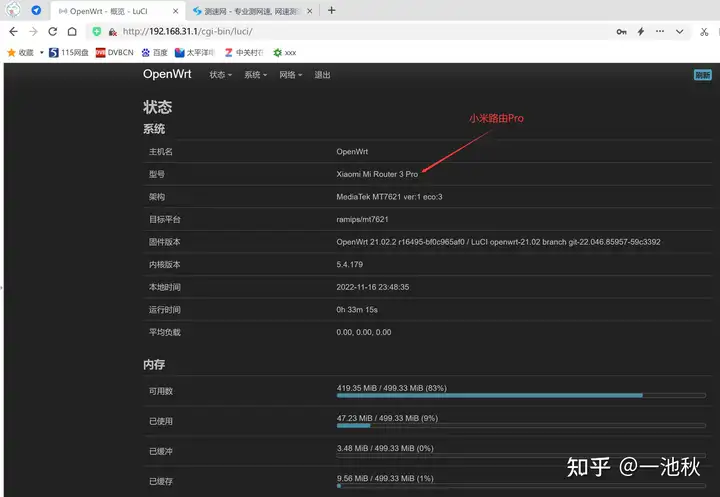720x497 pixels.
Task: Open saved passwords key icon
Action: (x=621, y=32)
